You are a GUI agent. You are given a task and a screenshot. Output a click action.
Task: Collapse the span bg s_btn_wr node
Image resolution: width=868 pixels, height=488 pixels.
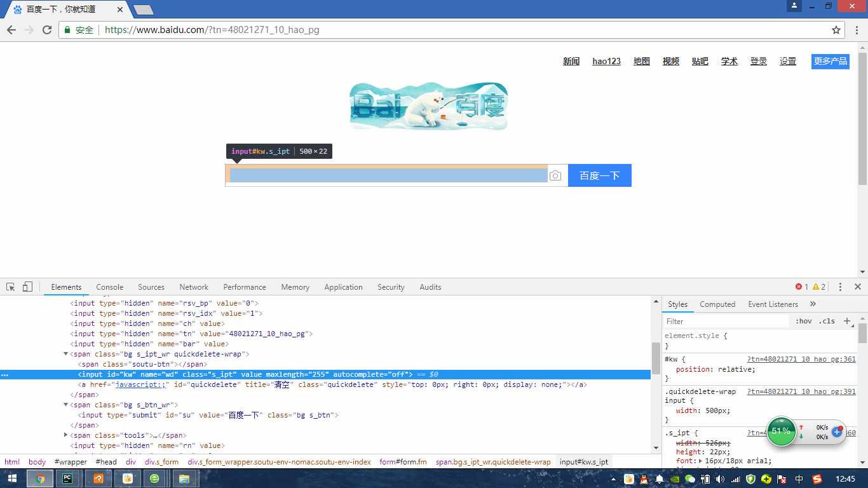pos(65,405)
